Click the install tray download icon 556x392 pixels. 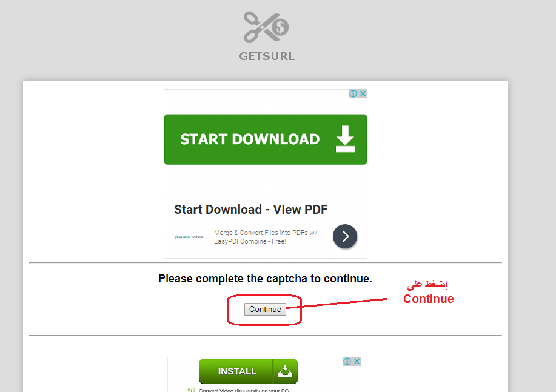coord(285,371)
